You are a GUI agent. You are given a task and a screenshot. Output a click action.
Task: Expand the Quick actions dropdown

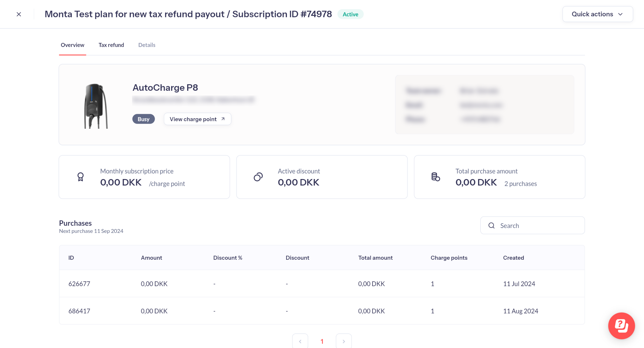pyautogui.click(x=597, y=14)
